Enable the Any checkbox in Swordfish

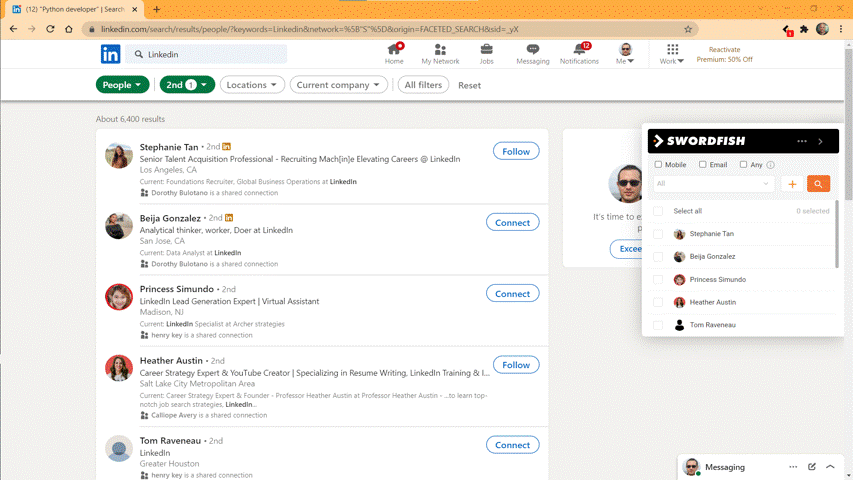pyautogui.click(x=743, y=164)
